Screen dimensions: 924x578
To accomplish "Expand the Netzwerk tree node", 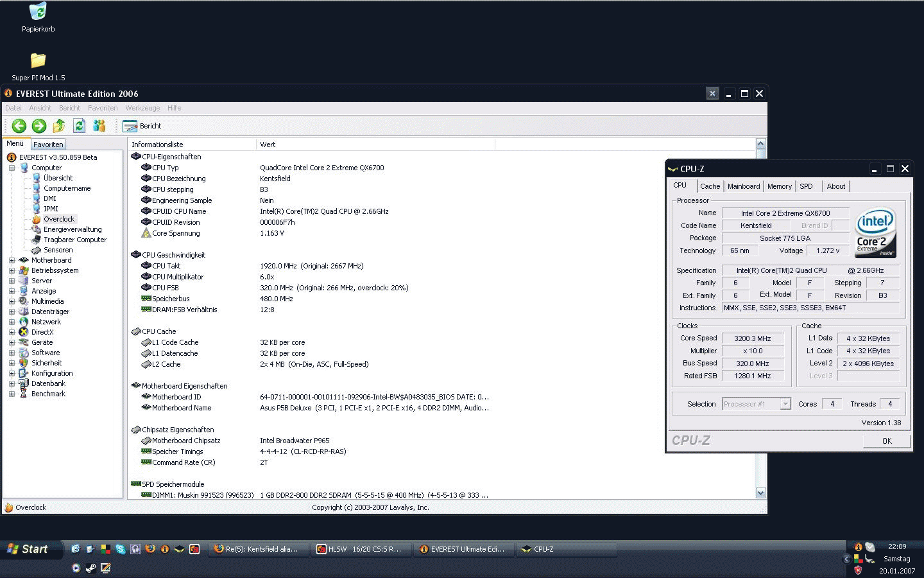I will click(12, 322).
